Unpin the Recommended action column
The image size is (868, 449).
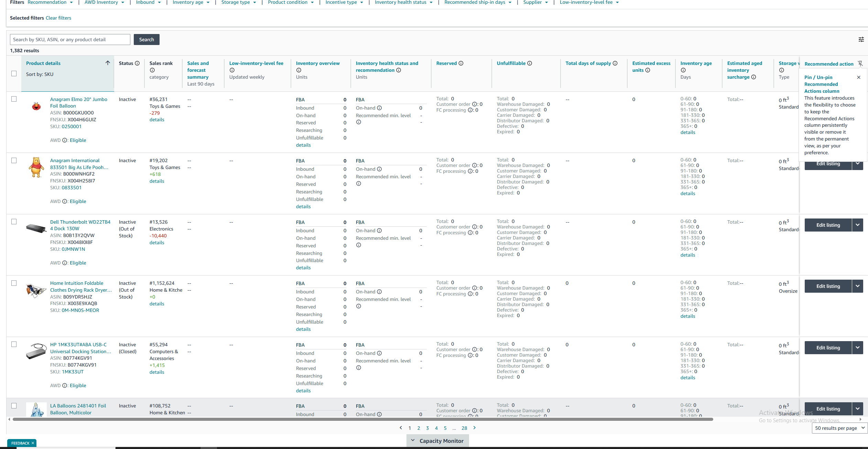tap(860, 64)
